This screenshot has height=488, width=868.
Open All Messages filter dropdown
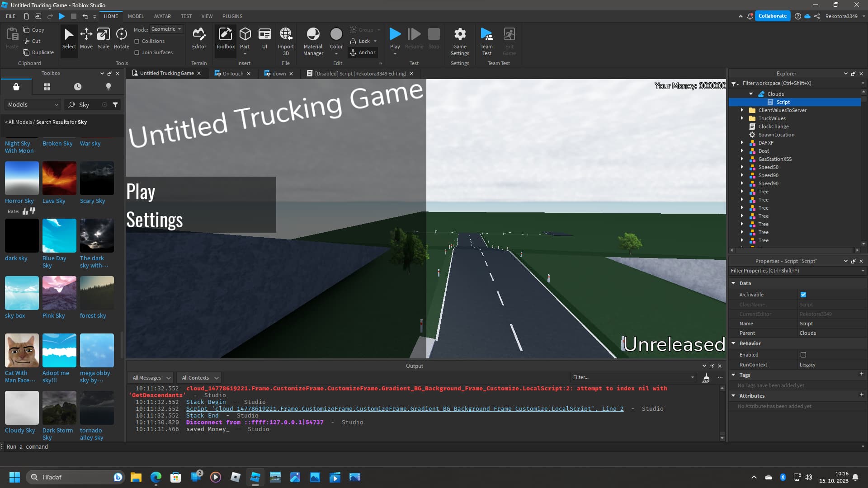coord(151,378)
